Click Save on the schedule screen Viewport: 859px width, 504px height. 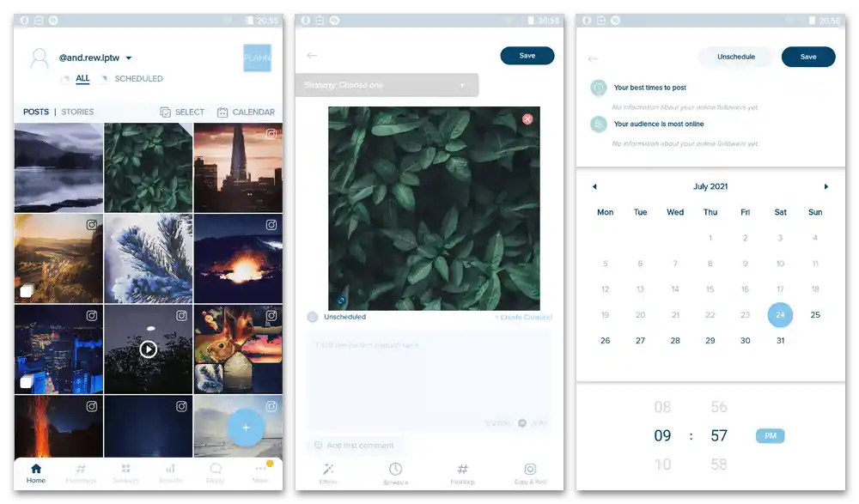(808, 57)
